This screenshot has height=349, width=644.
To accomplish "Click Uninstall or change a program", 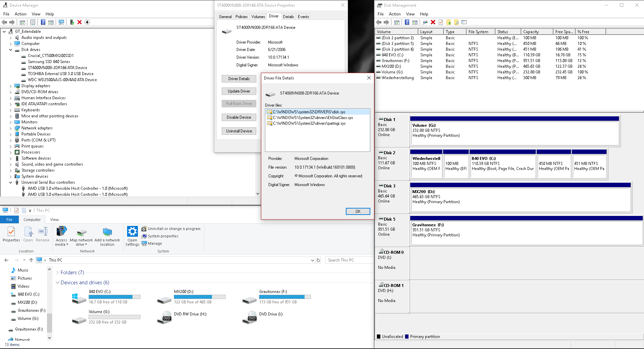I will coord(171,229).
